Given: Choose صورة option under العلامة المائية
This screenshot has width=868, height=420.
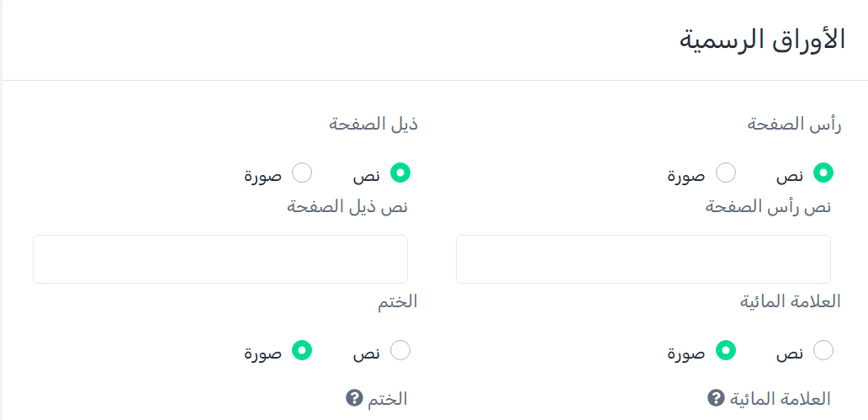Looking at the screenshot, I should tap(725, 351).
